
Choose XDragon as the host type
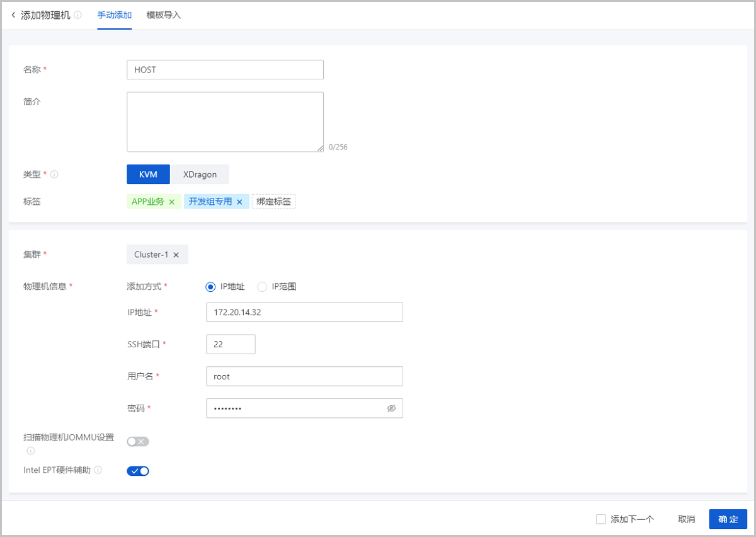(200, 175)
